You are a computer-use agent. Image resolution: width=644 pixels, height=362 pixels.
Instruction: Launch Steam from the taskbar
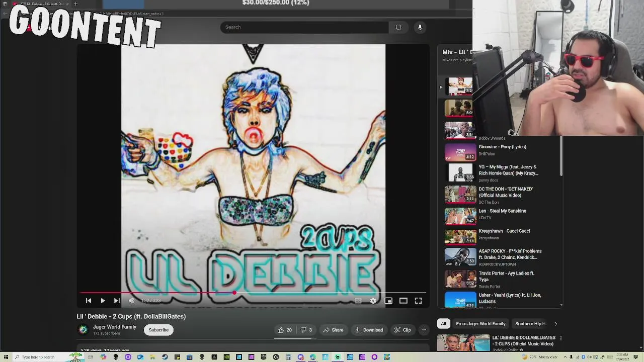click(x=165, y=357)
